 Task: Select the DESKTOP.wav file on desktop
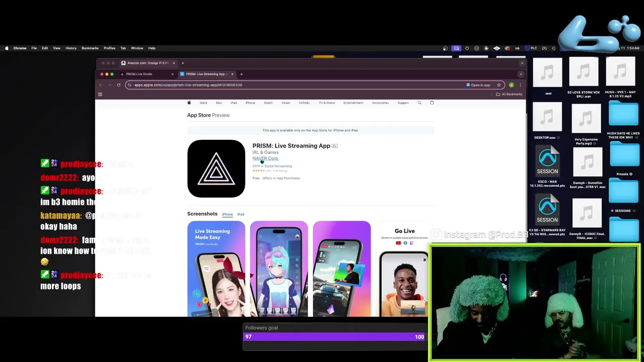547,122
